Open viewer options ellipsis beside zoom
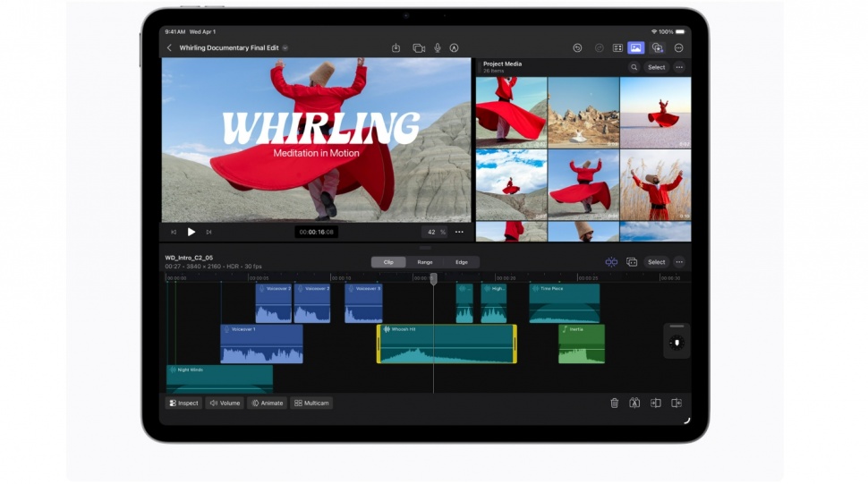 [x=459, y=233]
